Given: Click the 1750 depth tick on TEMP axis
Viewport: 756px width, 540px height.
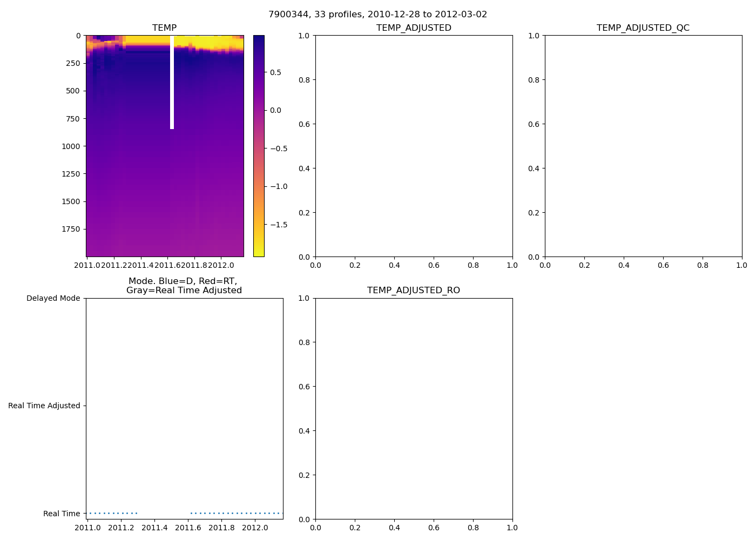Looking at the screenshot, I should [x=70, y=230].
